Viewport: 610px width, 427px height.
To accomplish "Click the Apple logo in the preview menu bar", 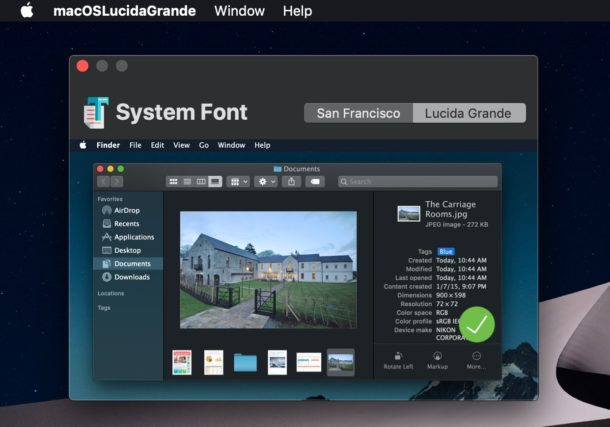I will 83,145.
